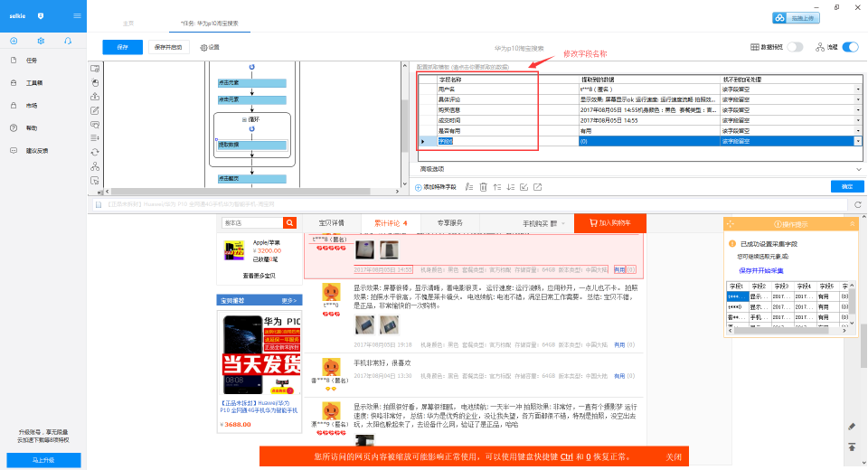Viewport: 868px width, 470px height.
Task: Select the open-webpage tool in workflow toolbar
Action: click(95, 68)
